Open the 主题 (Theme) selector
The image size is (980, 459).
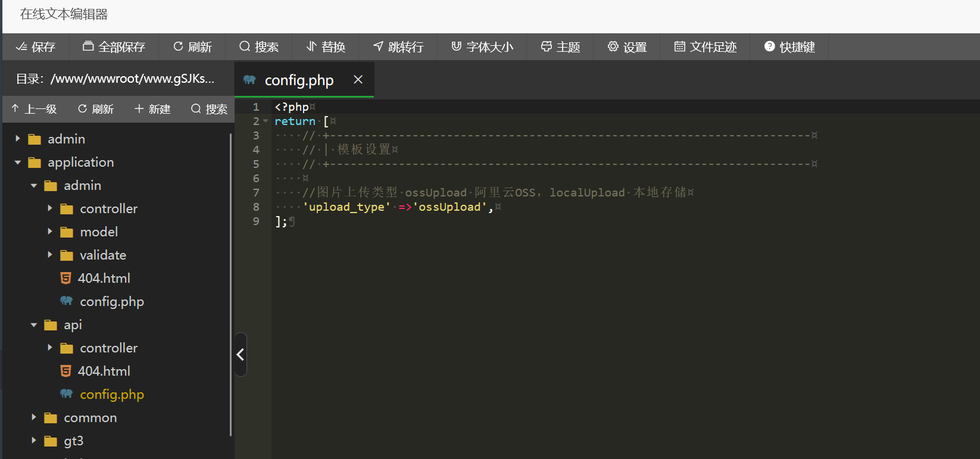[560, 47]
